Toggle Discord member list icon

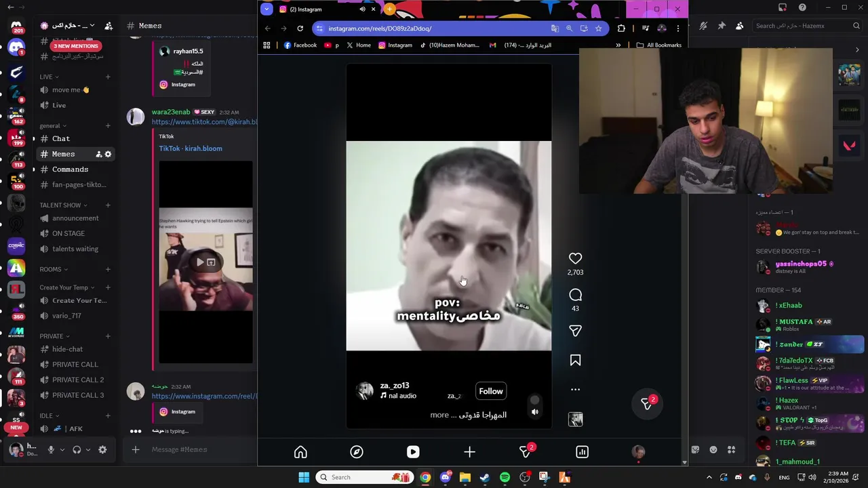(x=739, y=26)
